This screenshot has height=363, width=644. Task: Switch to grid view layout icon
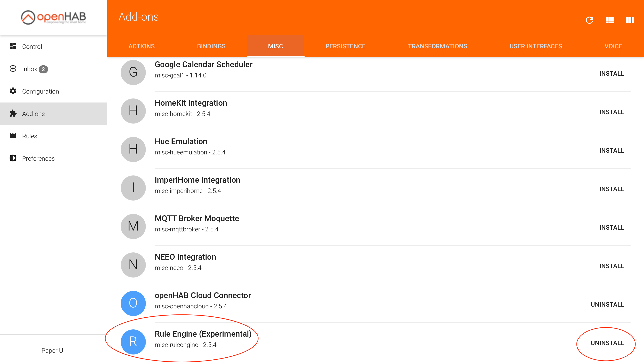pos(630,20)
